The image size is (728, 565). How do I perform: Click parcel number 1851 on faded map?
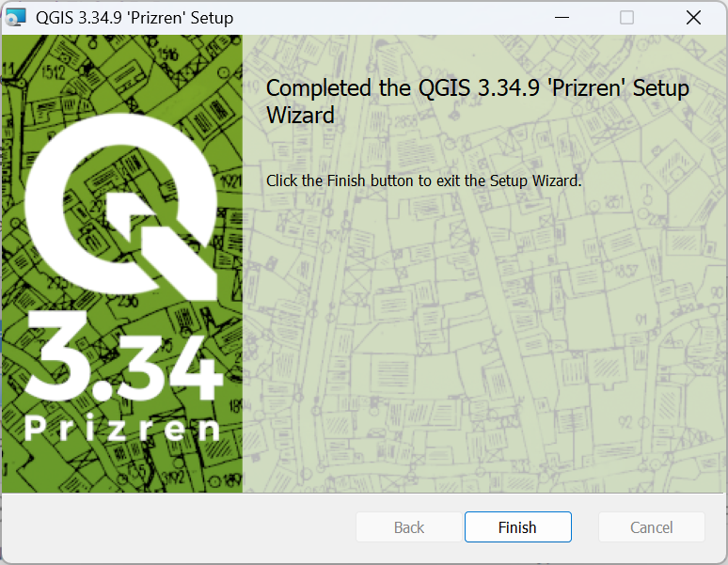613,202
